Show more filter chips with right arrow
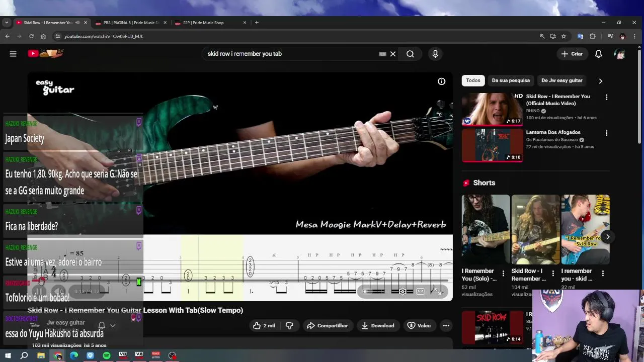 tap(600, 81)
